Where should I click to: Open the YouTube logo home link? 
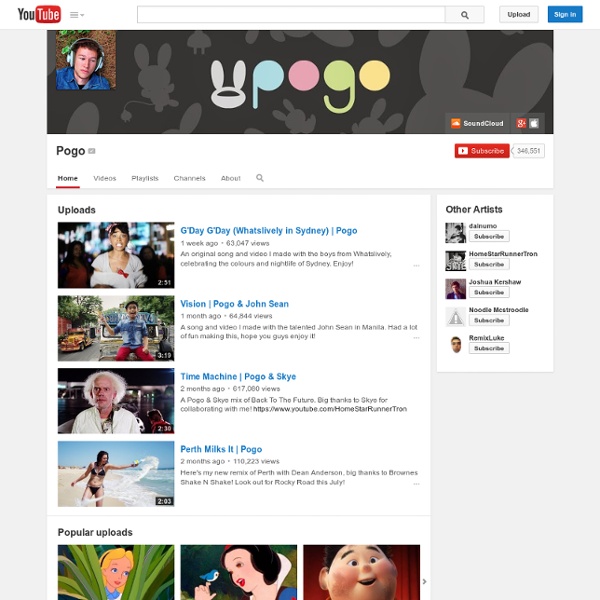point(39,15)
